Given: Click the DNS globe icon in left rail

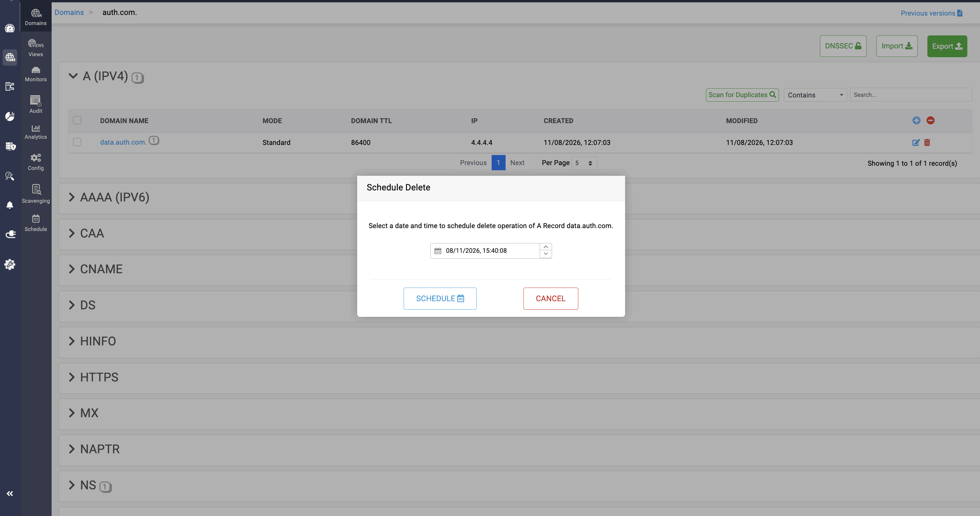Looking at the screenshot, I should (10, 58).
